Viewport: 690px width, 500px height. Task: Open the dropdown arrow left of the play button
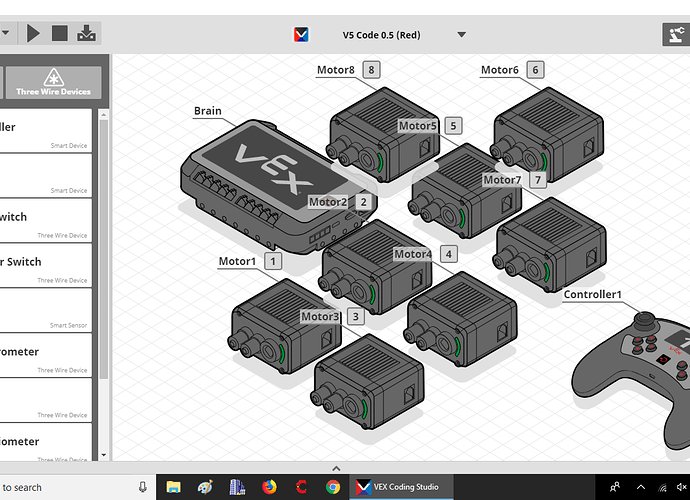click(6, 33)
